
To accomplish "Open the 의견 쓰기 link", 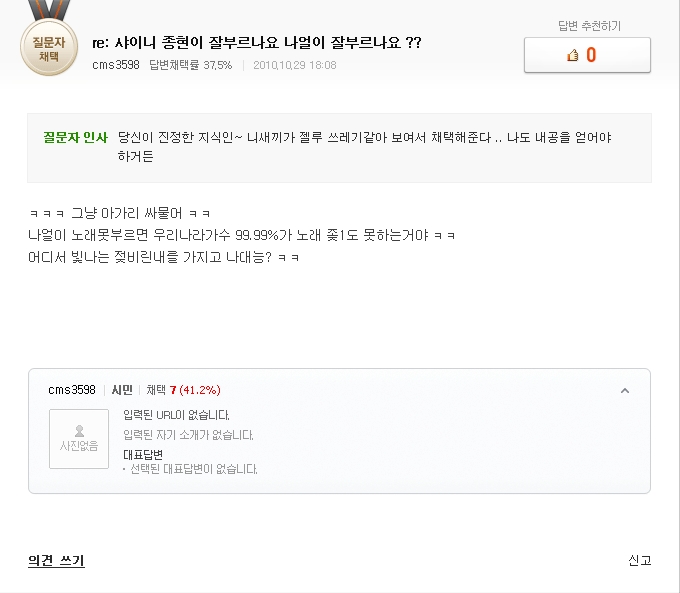I will (56, 560).
